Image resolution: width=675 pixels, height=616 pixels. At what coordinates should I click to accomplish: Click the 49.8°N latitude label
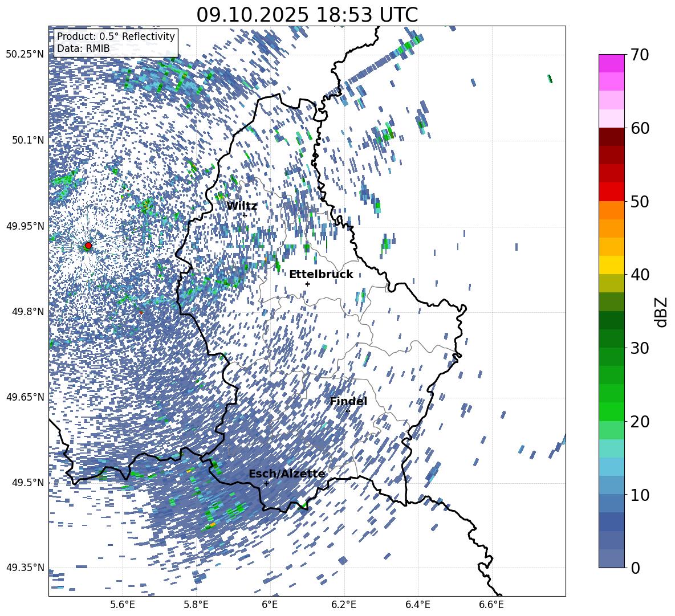(x=27, y=312)
